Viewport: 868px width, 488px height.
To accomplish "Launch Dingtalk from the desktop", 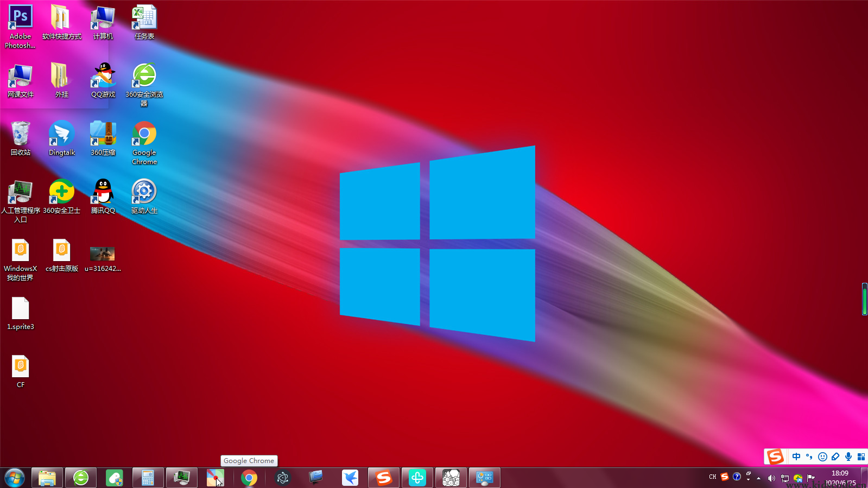I will 61,138.
